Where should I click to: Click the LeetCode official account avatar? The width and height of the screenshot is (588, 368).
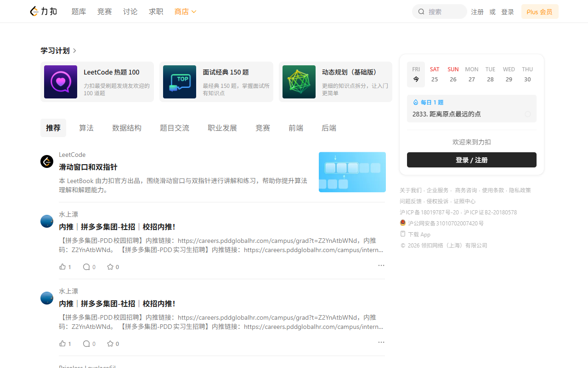coord(46,161)
